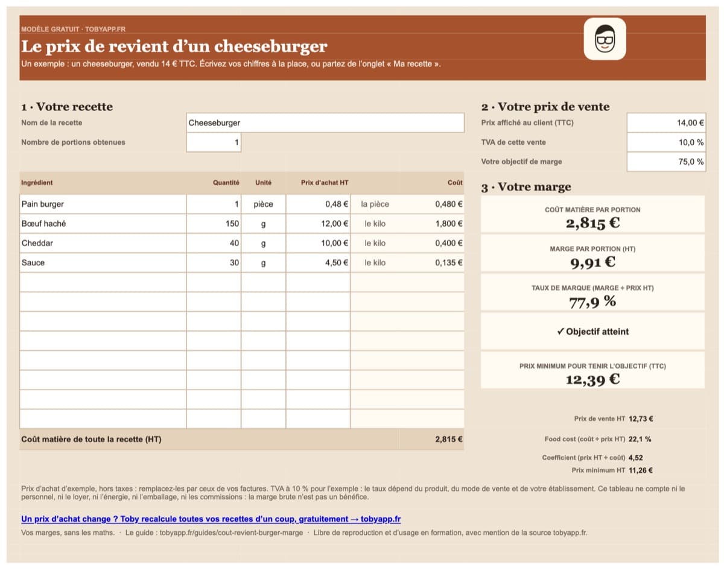Click the Pain burger ingredient cell

103,204
